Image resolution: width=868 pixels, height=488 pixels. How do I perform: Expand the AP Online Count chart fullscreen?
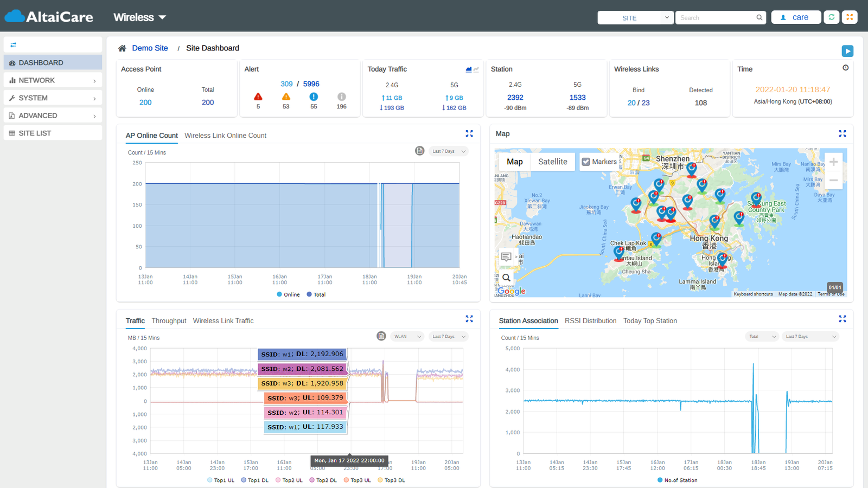coord(469,133)
